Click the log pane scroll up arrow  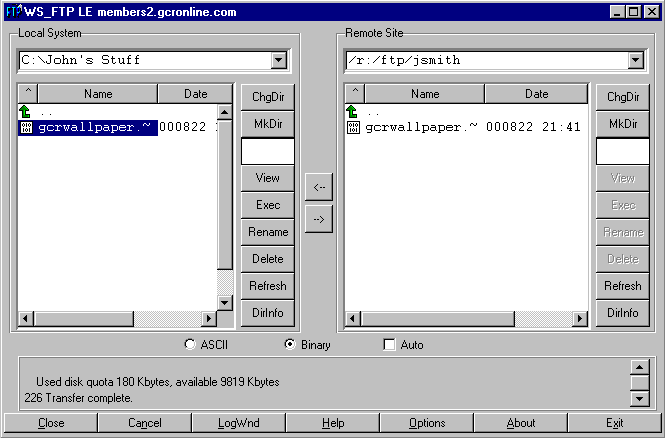coord(640,367)
